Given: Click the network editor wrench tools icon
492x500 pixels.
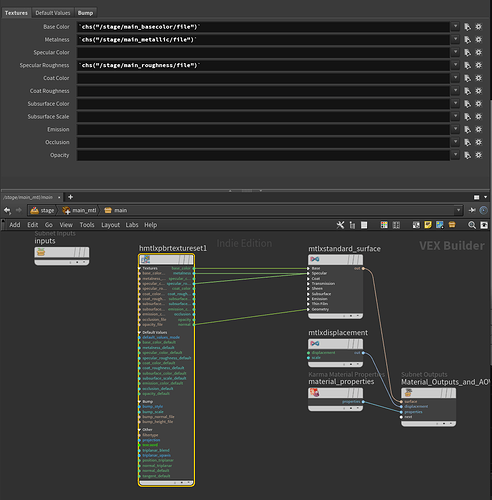Looking at the screenshot, I should [x=340, y=225].
